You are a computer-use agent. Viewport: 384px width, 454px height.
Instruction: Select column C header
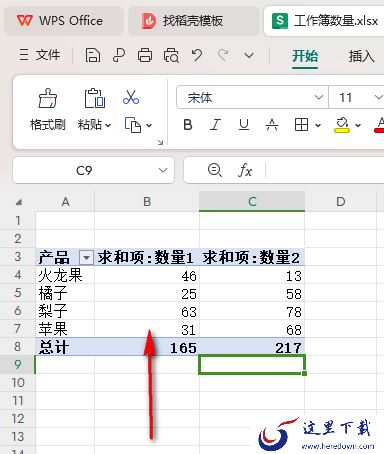(x=252, y=202)
